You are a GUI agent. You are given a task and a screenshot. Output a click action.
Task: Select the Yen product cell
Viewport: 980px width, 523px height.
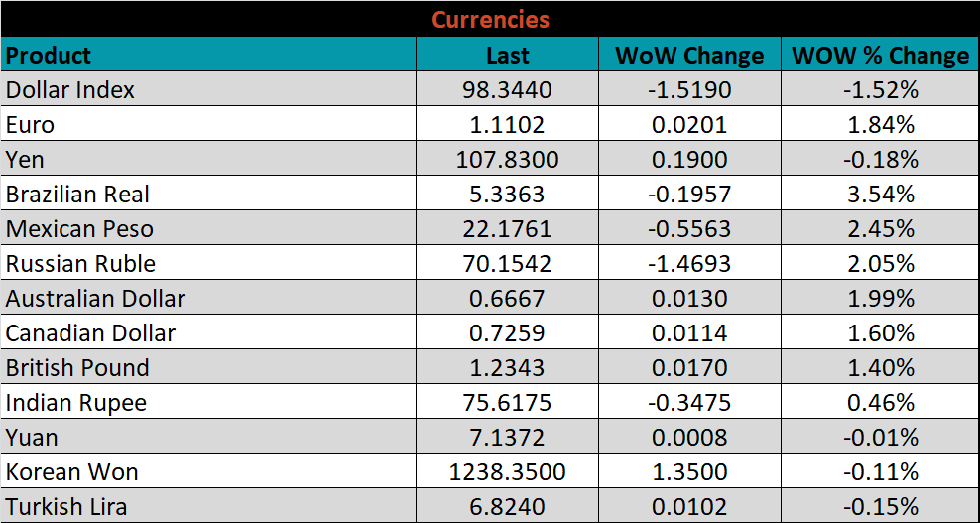[x=26, y=160]
